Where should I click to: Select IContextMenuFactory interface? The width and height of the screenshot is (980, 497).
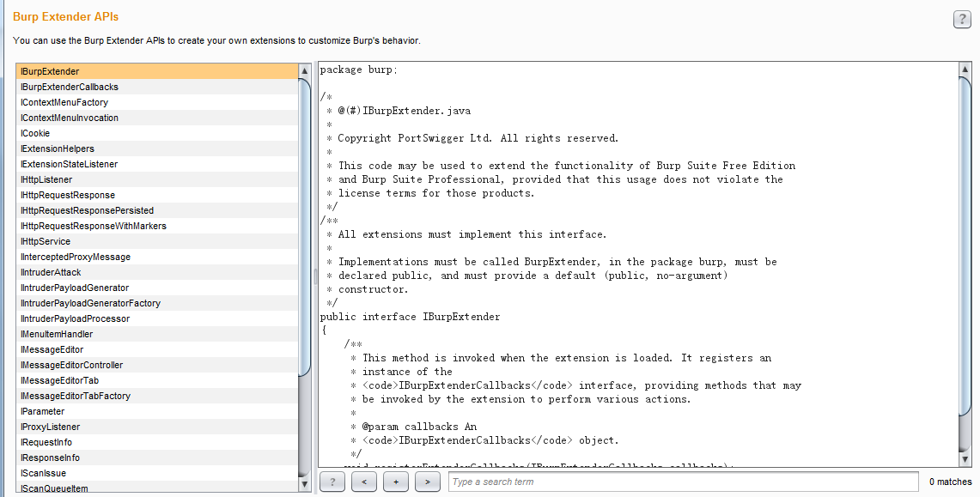tap(157, 102)
